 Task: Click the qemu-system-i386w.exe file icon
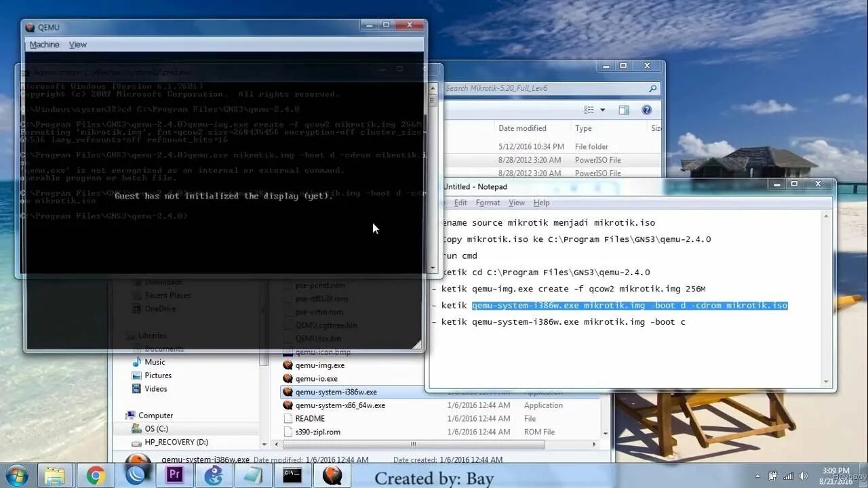(288, 392)
